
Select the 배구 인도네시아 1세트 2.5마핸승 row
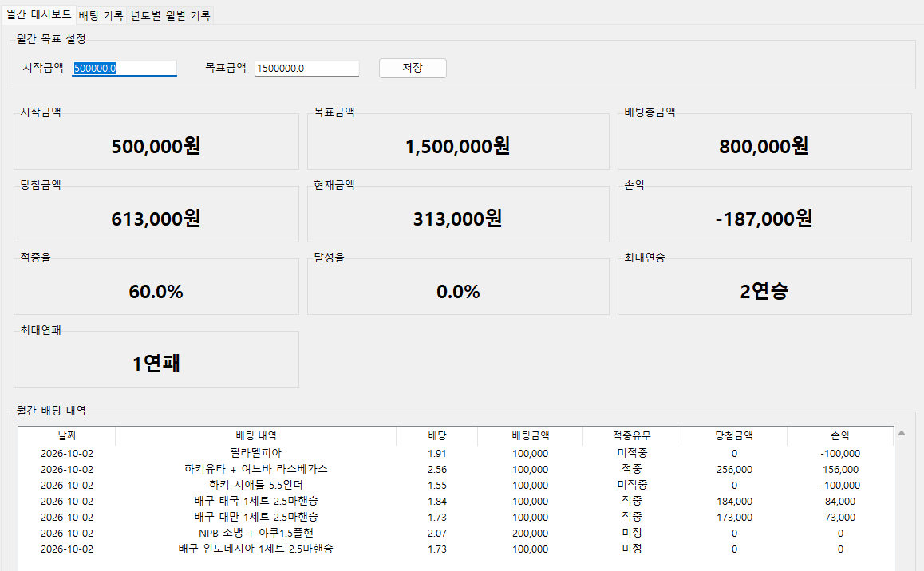tap(456, 549)
